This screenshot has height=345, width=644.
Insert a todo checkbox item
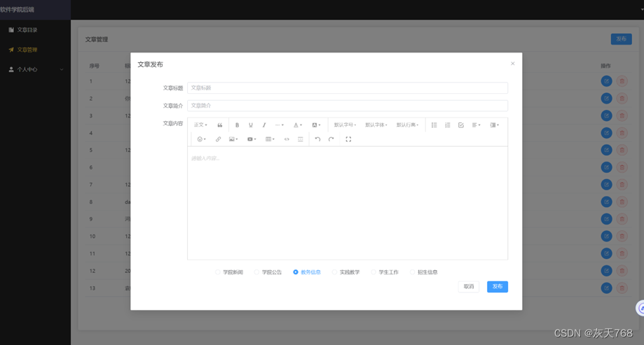(461, 125)
